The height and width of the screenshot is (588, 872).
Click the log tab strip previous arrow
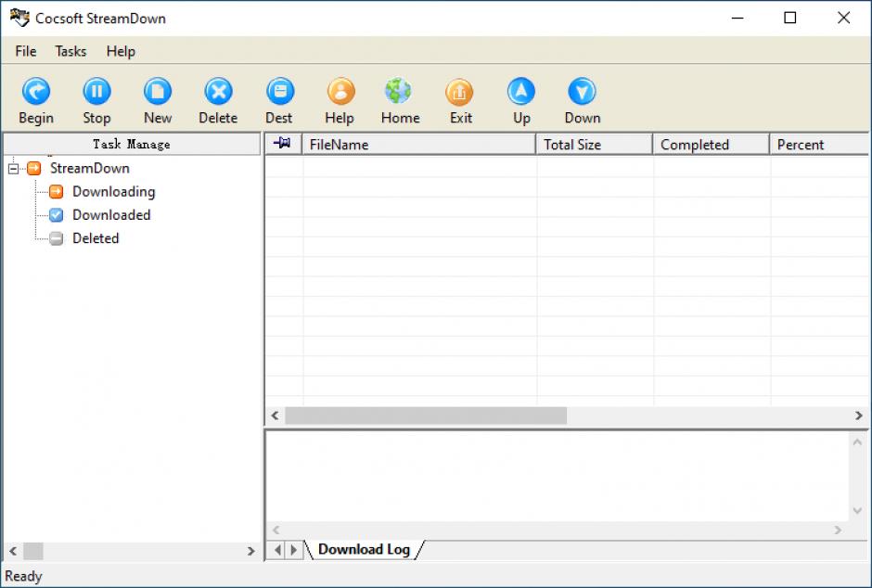(277, 550)
